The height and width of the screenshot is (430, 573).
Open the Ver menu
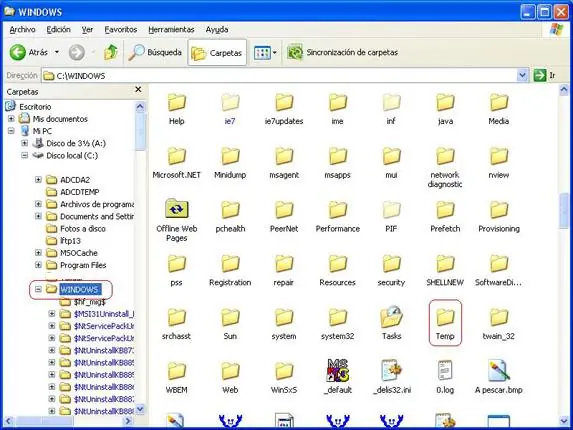click(x=87, y=30)
